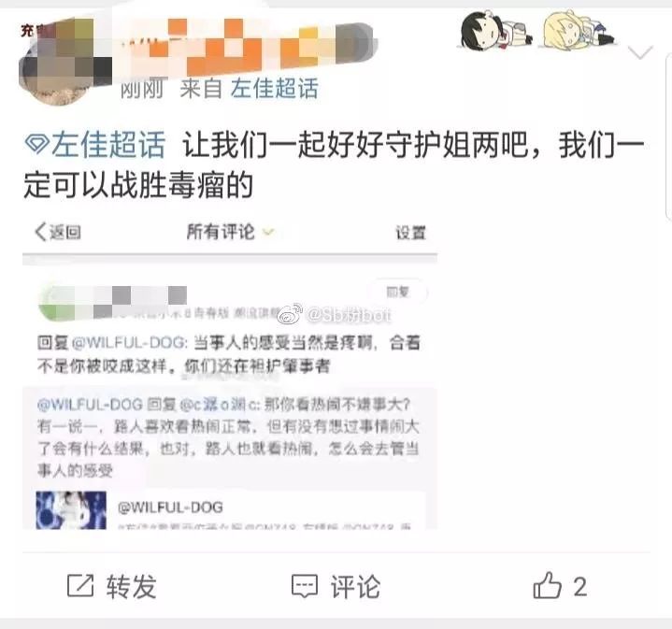Image resolution: width=672 pixels, height=629 pixels.
Task: Click the diamond super topic icon
Action: 36,144
